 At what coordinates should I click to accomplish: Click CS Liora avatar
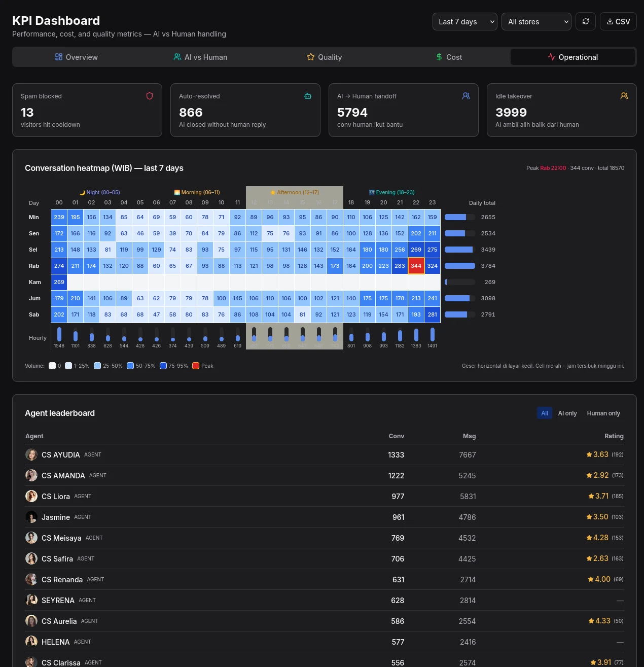(31, 496)
